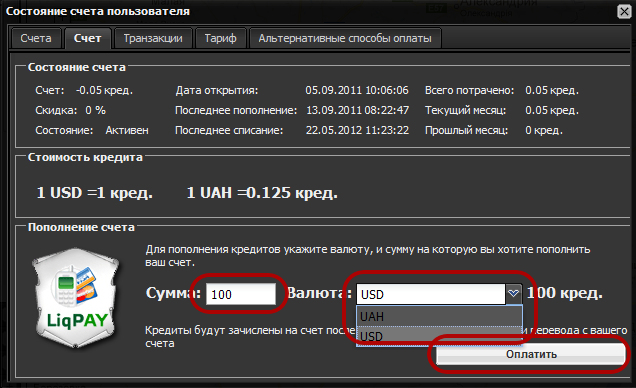Click the status value Активен
The width and height of the screenshot is (636, 388).
(x=127, y=130)
